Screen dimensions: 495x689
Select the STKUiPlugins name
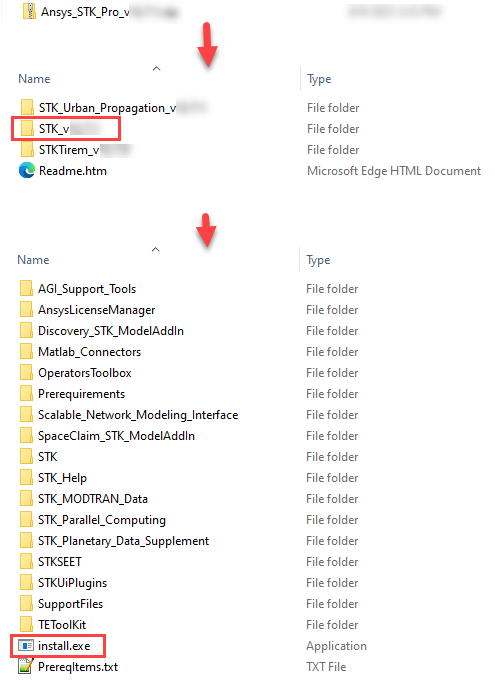(72, 583)
